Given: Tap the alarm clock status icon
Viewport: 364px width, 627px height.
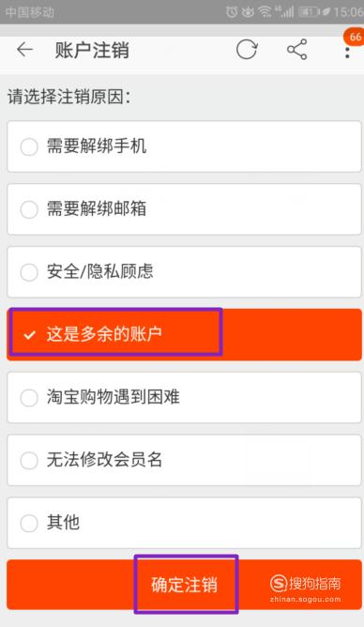Looking at the screenshot, I should pos(232,12).
